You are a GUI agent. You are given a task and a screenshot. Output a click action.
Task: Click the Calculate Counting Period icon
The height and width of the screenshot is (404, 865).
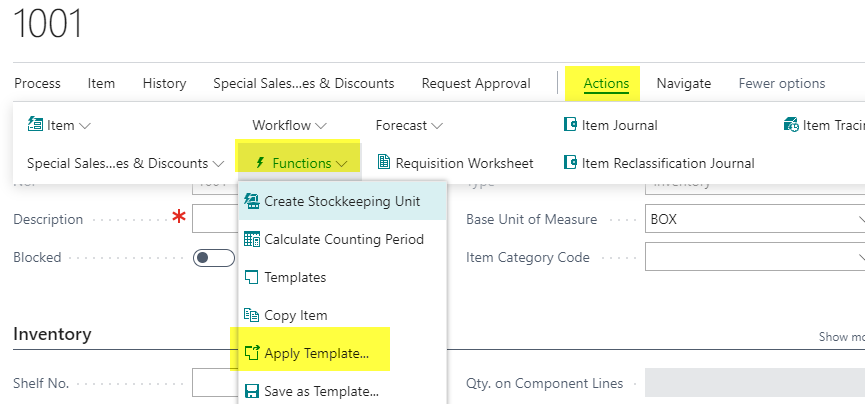(252, 240)
